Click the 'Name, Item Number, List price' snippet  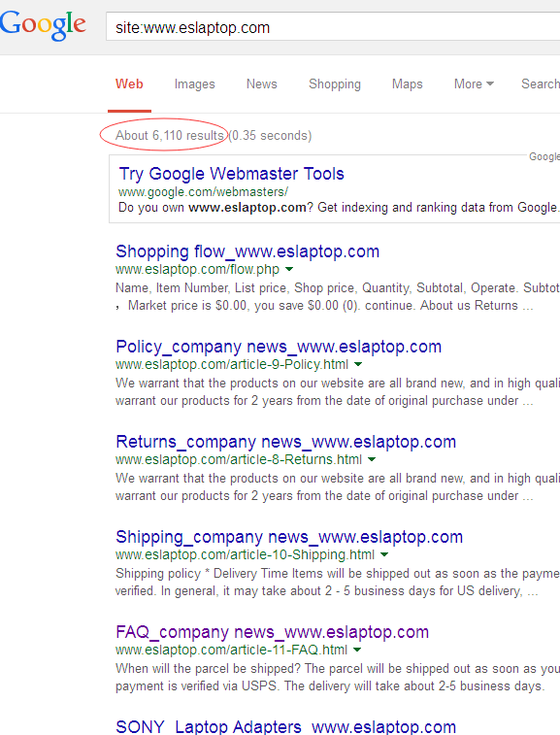338,297
